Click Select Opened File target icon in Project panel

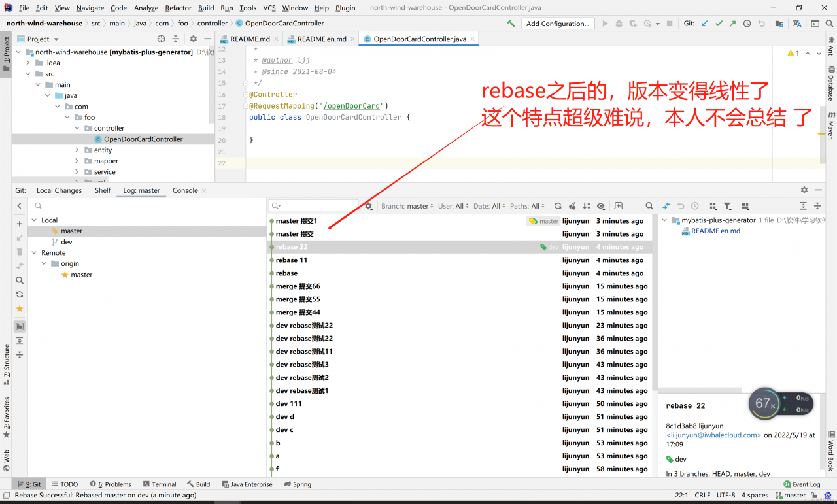pyautogui.click(x=162, y=39)
